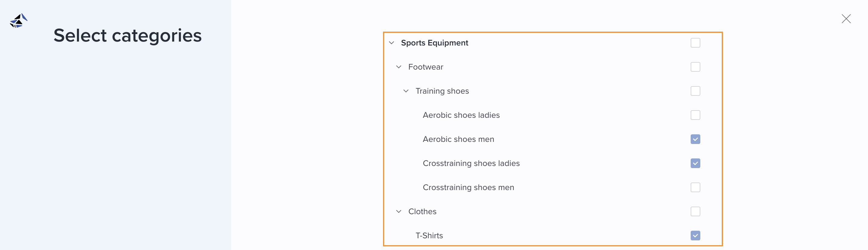Select the Crosstraining shoes men label

pyautogui.click(x=468, y=187)
